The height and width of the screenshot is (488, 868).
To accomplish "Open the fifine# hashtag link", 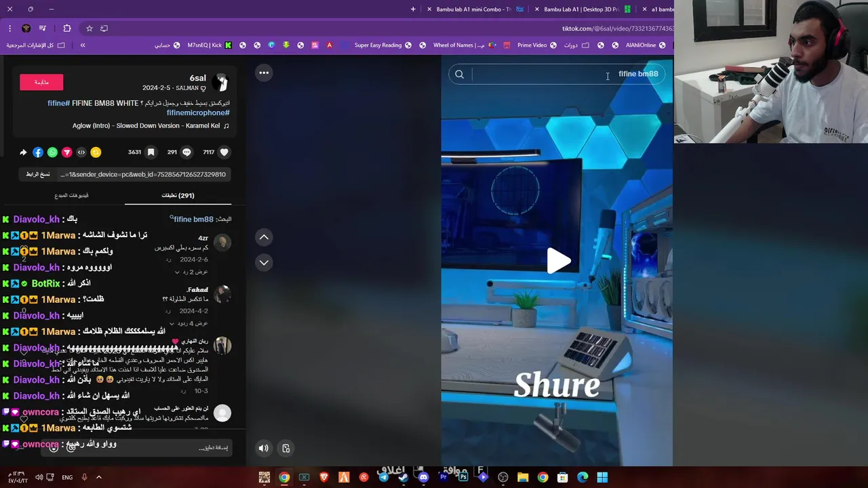I will click(58, 103).
